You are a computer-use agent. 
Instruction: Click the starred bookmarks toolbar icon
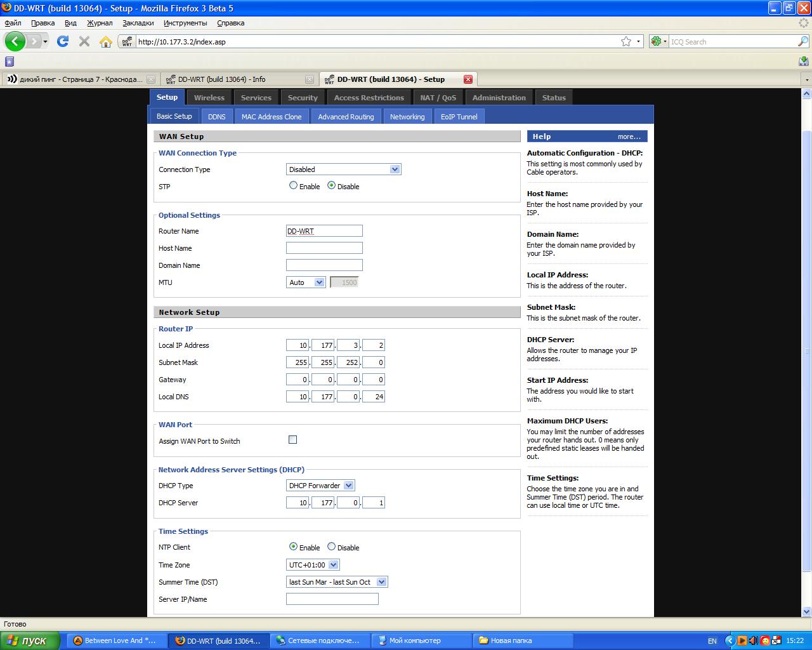coord(9,62)
